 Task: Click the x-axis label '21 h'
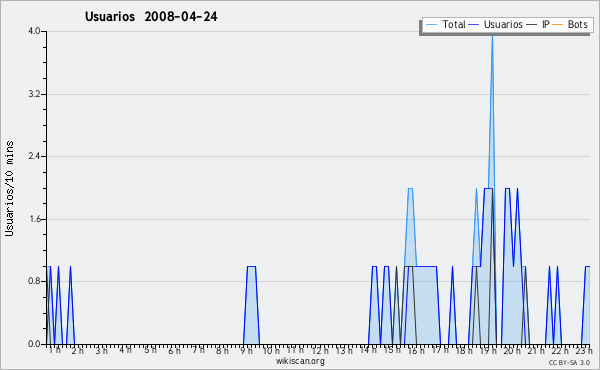coord(536,350)
